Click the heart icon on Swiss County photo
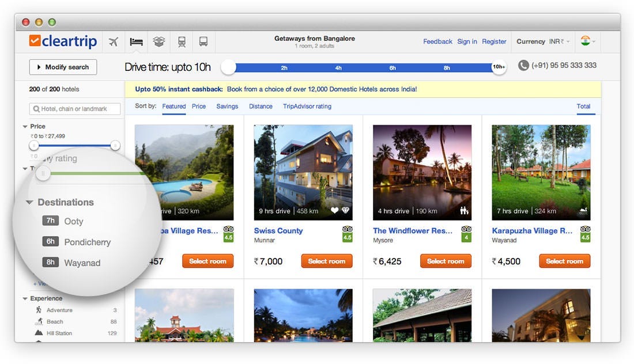The image size is (634, 364). tap(334, 210)
